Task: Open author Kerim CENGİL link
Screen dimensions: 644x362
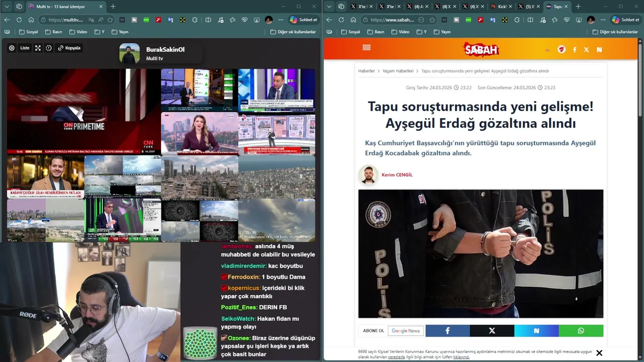Action: pyautogui.click(x=397, y=175)
